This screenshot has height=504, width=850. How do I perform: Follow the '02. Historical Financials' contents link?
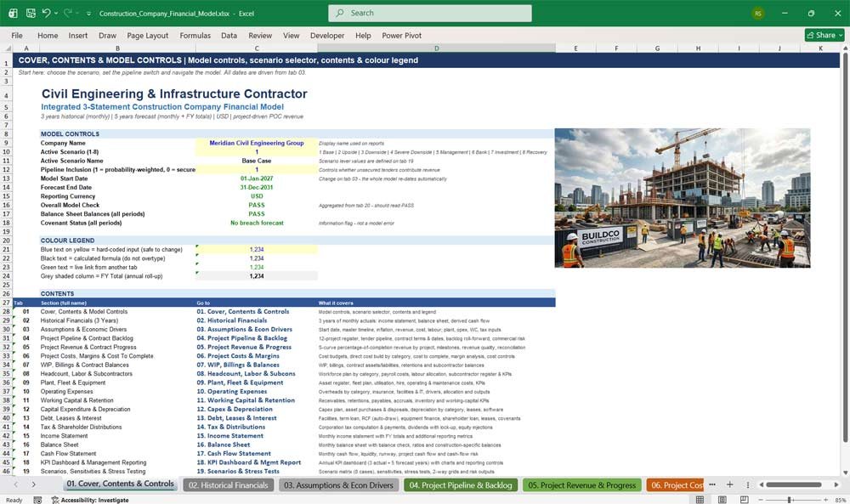pyautogui.click(x=231, y=320)
